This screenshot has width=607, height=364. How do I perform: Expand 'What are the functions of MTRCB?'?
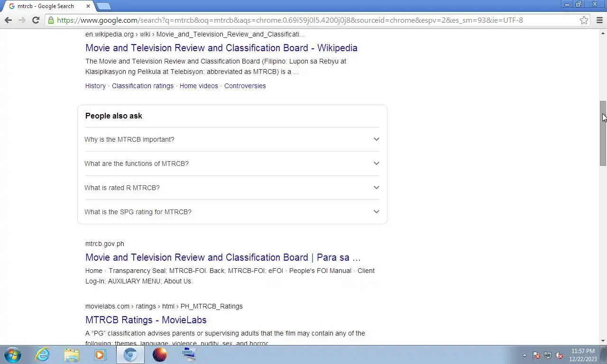click(x=232, y=164)
